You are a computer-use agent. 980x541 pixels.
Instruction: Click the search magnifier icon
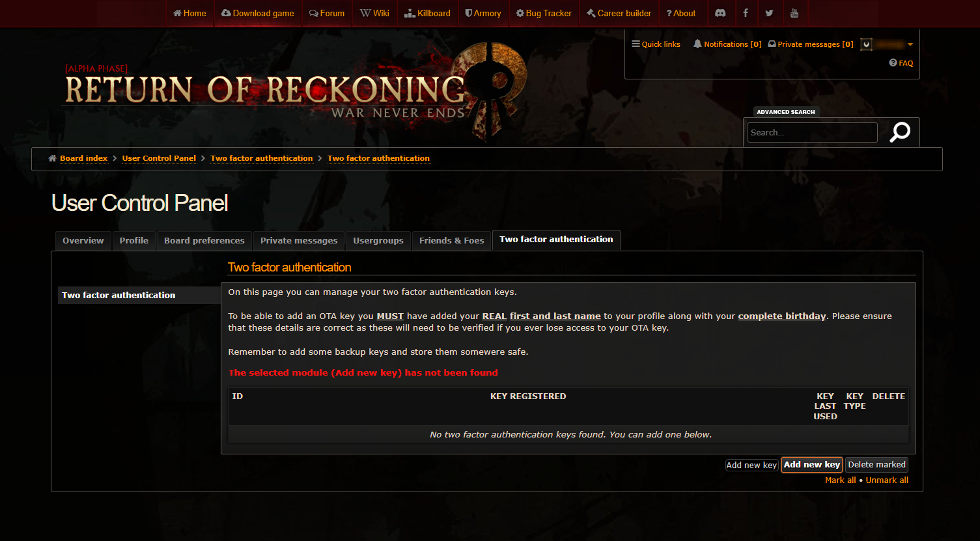[901, 132]
